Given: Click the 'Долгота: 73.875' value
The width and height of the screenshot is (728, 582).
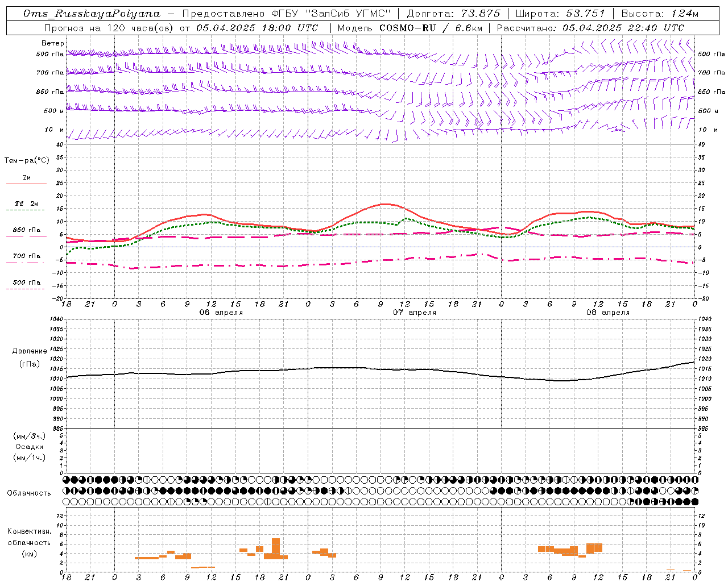Looking at the screenshot, I should coord(453,14).
